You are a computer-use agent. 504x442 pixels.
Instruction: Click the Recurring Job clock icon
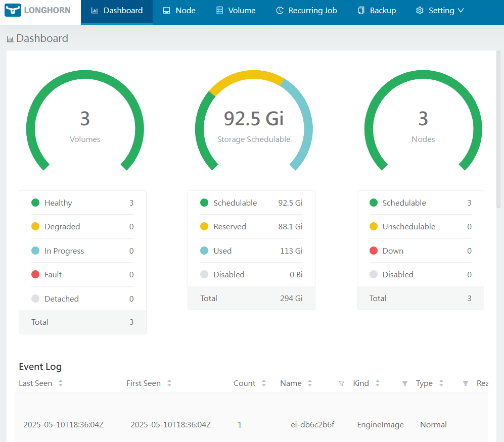(280, 10)
